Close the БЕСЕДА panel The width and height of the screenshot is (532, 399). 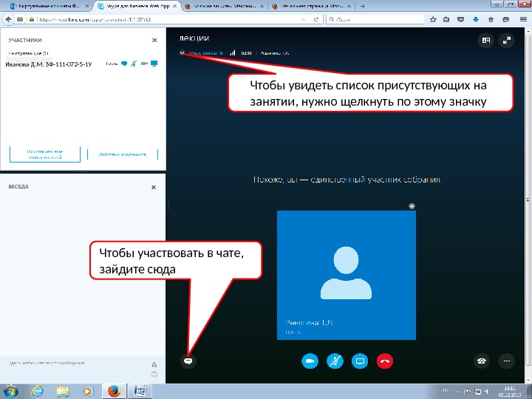(x=154, y=187)
